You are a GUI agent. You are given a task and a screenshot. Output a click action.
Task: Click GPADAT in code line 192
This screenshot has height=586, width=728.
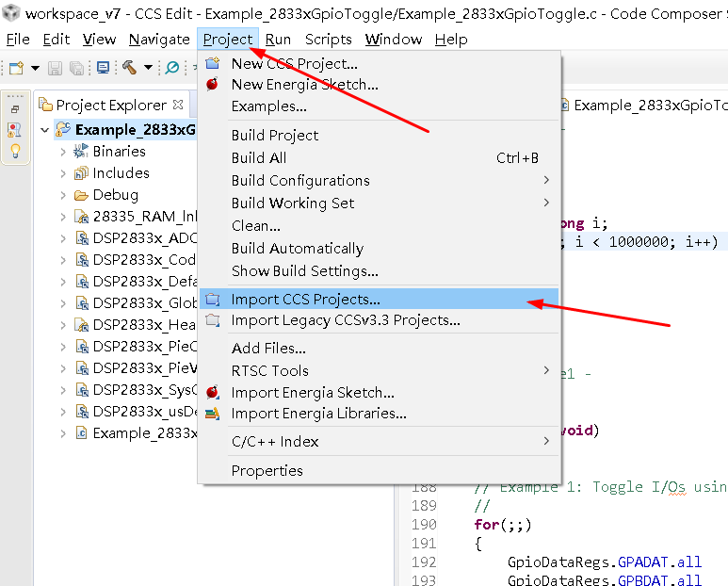642,562
